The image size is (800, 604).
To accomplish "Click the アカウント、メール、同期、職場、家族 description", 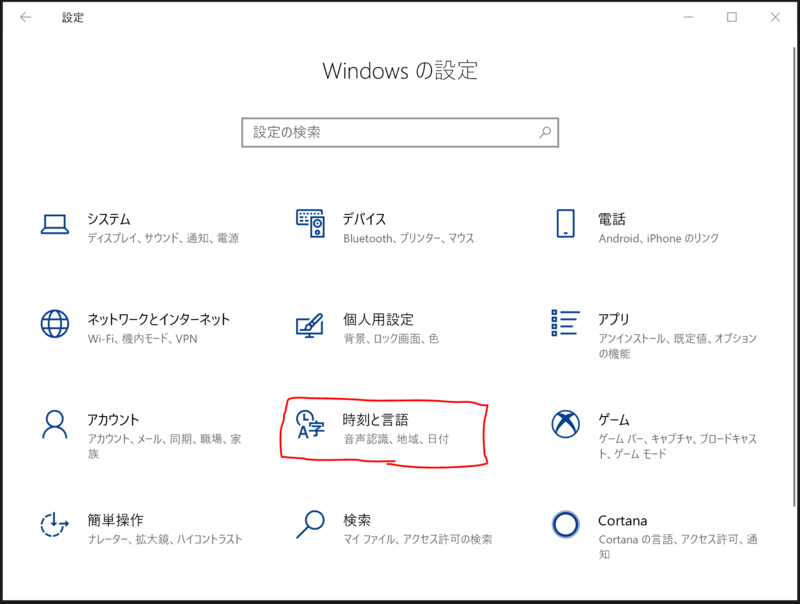I will pos(164,446).
